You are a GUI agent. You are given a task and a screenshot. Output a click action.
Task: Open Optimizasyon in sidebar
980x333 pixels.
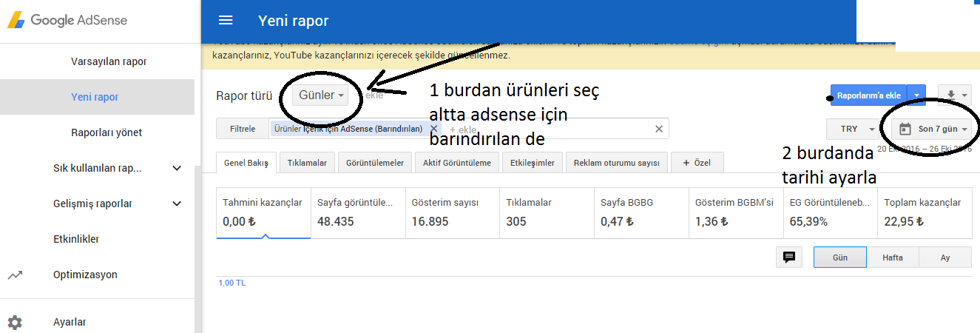tap(85, 275)
